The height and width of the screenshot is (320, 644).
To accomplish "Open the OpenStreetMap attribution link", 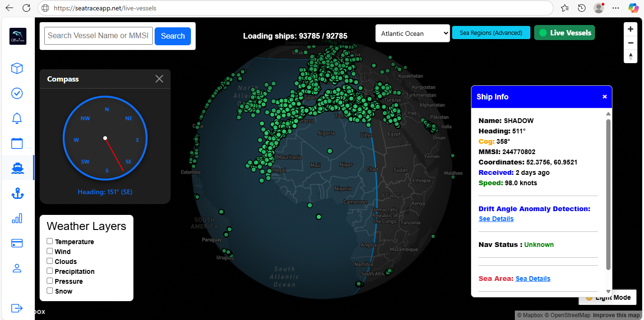I will pyautogui.click(x=568, y=315).
